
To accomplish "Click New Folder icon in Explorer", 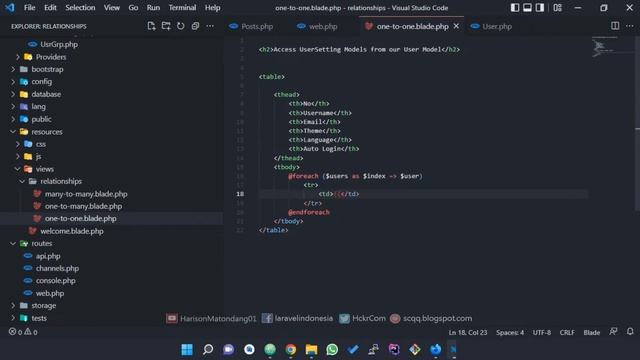I will click(x=166, y=26).
